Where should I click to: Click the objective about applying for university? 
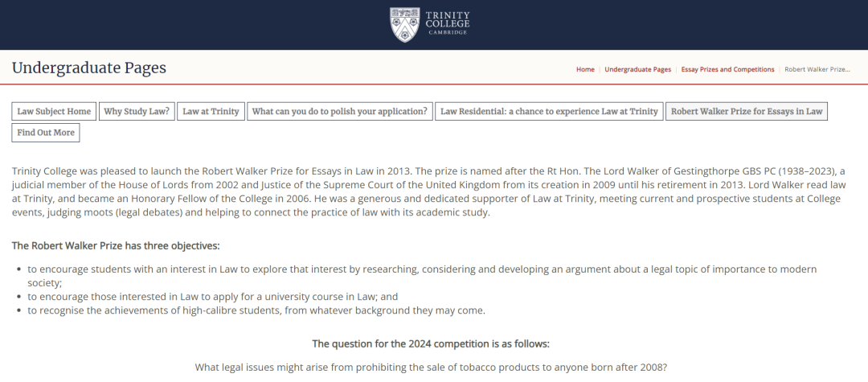click(x=212, y=296)
